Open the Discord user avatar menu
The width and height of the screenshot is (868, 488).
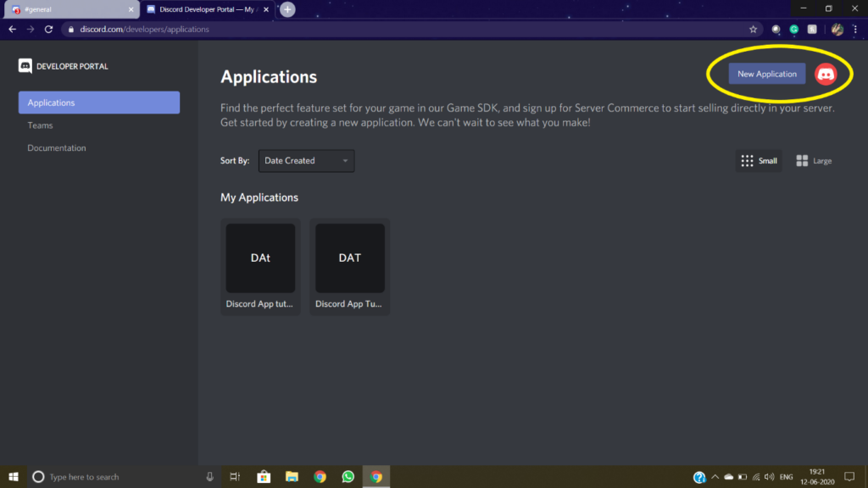pos(826,75)
